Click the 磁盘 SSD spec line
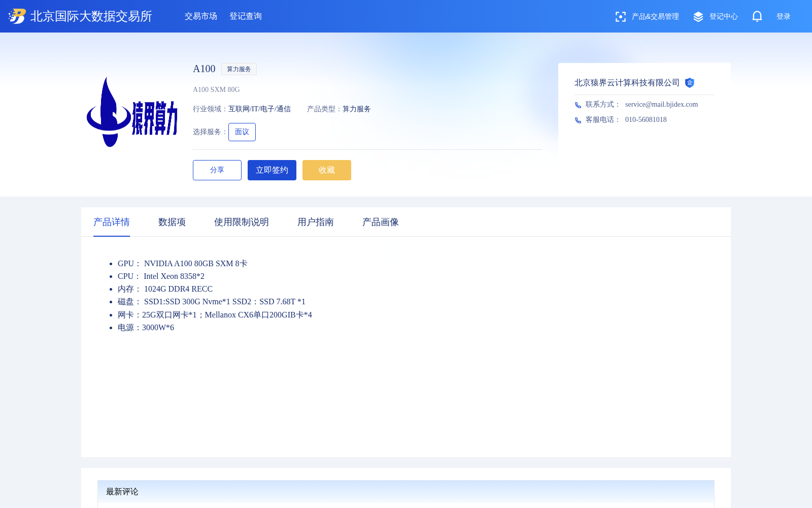The image size is (812, 508). coord(212,302)
